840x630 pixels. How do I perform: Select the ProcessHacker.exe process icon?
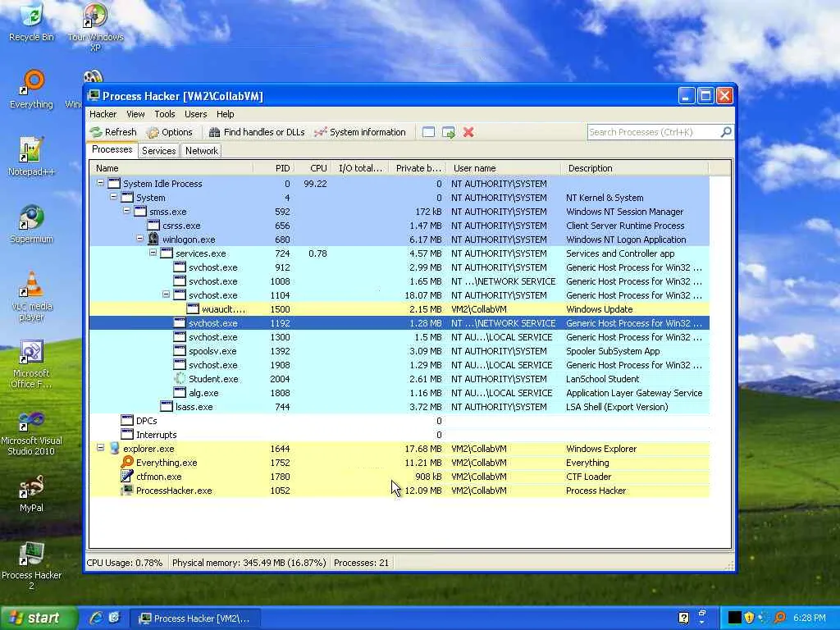pyautogui.click(x=127, y=491)
